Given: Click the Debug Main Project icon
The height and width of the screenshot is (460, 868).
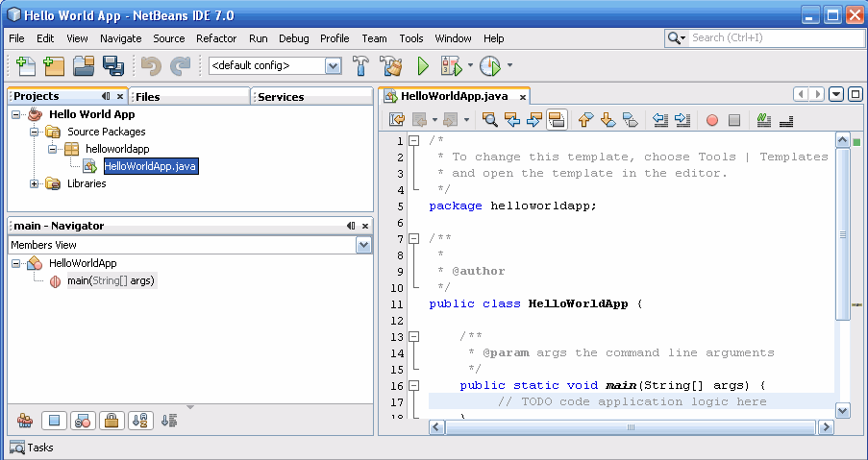Looking at the screenshot, I should point(451,66).
